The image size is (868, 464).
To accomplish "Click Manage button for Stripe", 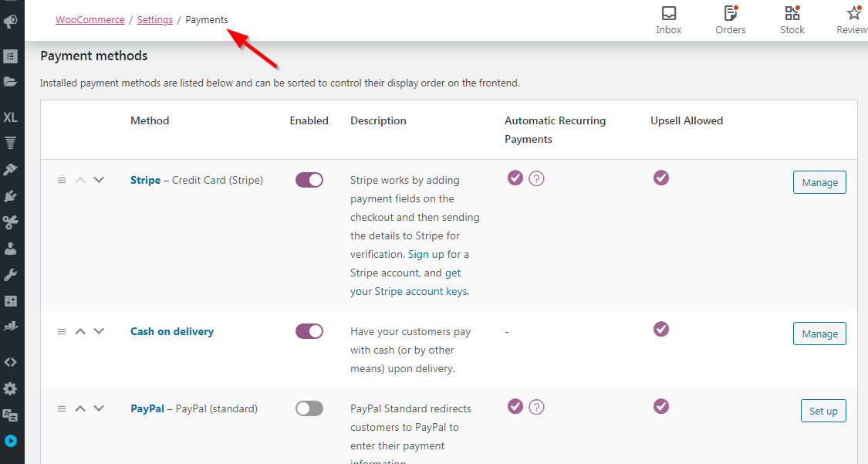I will (820, 182).
